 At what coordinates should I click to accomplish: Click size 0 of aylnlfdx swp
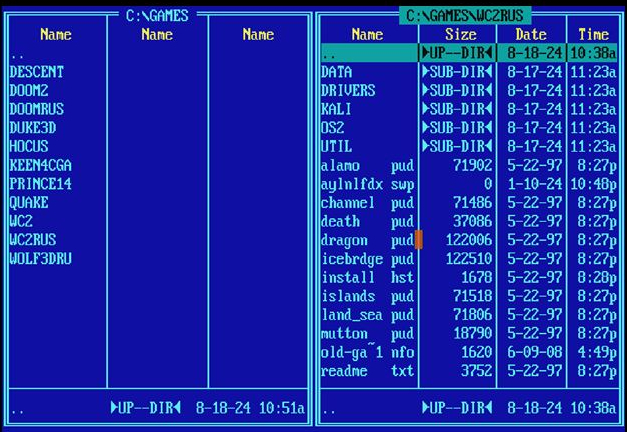pyautogui.click(x=488, y=184)
